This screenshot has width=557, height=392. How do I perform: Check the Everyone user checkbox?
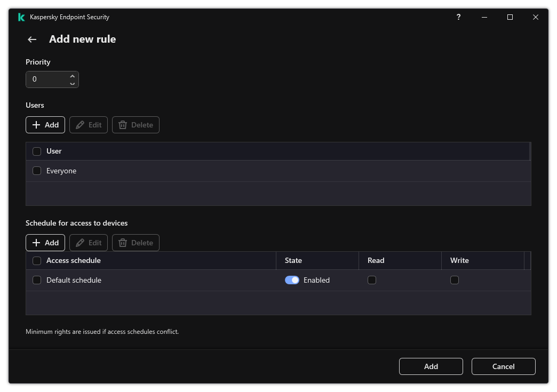click(37, 171)
